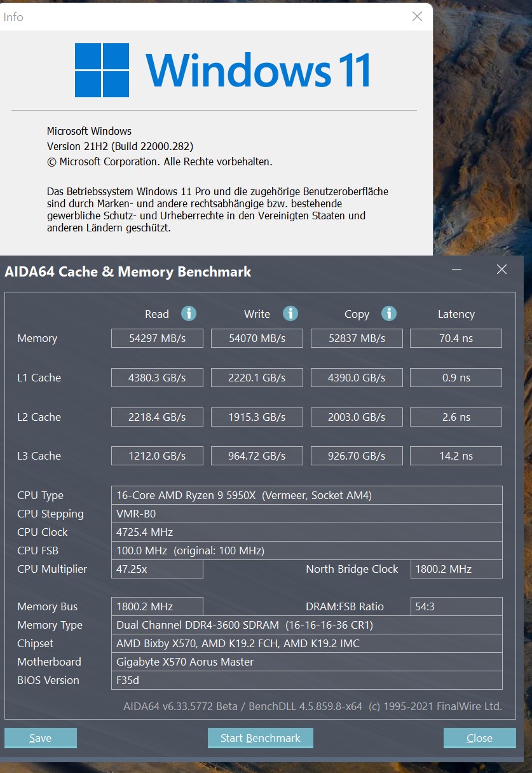Click the Latency column header
Image resolution: width=532 pixels, height=773 pixels.
(x=456, y=314)
